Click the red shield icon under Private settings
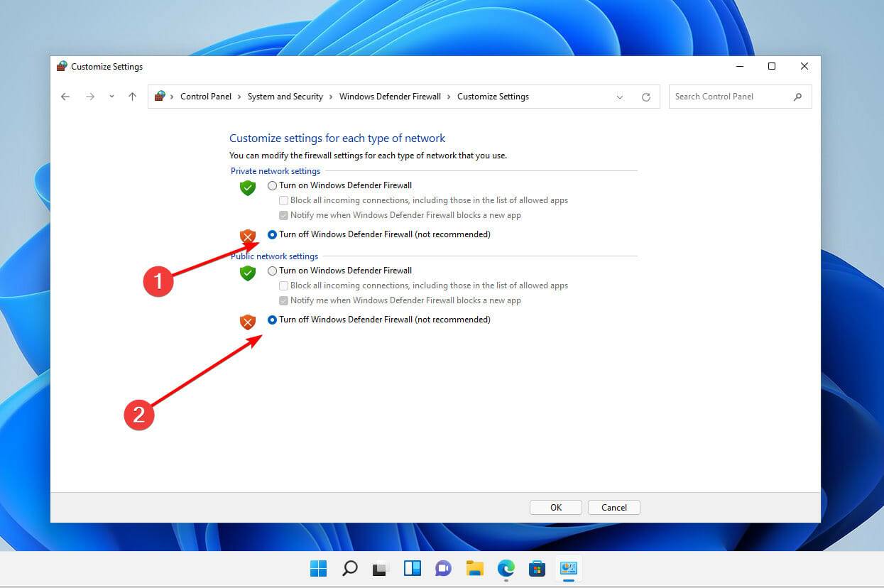The width and height of the screenshot is (884, 588). (x=247, y=237)
